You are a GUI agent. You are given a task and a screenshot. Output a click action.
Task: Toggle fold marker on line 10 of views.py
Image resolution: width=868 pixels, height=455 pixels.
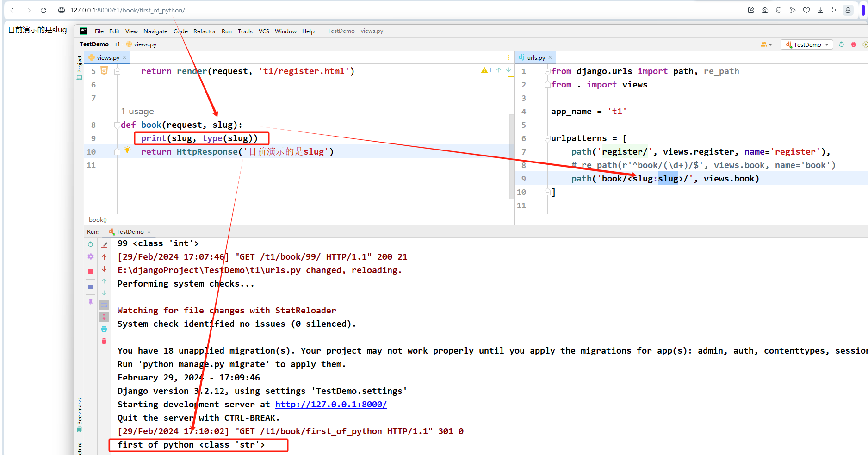pyautogui.click(x=117, y=152)
